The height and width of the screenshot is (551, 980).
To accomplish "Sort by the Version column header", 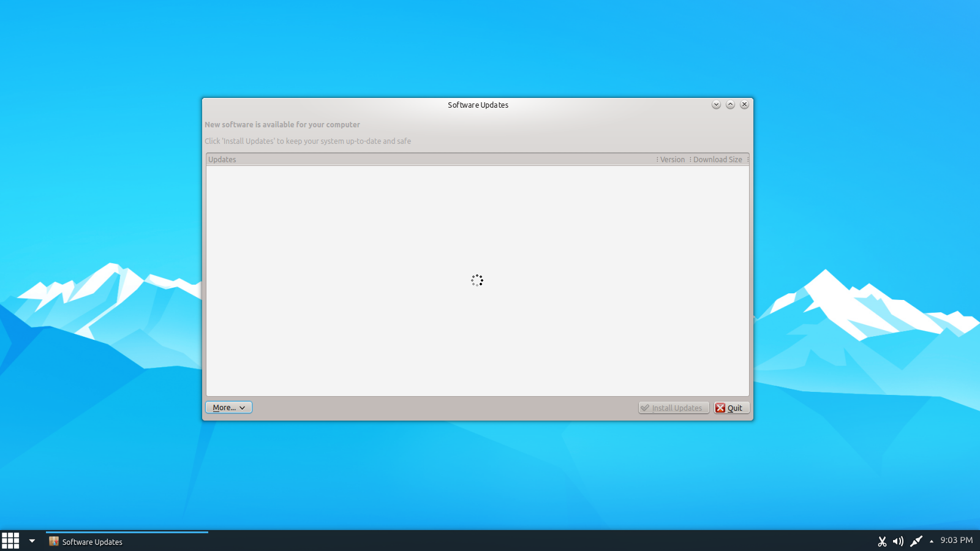I will pyautogui.click(x=672, y=160).
